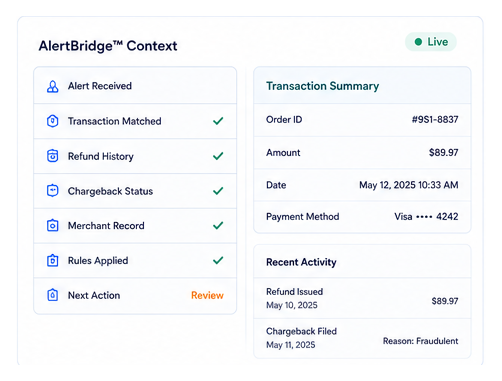Open the orange Review link
Image resolution: width=502 pixels, height=381 pixels.
[x=207, y=295]
